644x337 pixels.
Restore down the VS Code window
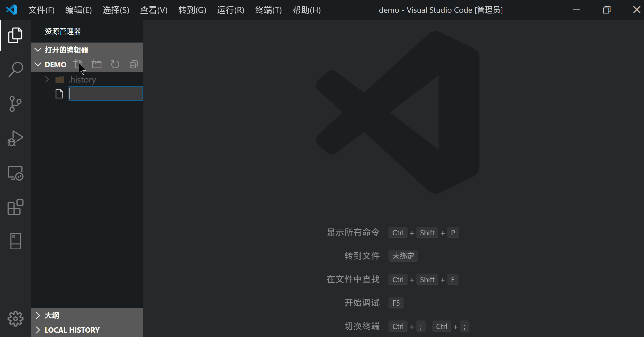click(607, 10)
